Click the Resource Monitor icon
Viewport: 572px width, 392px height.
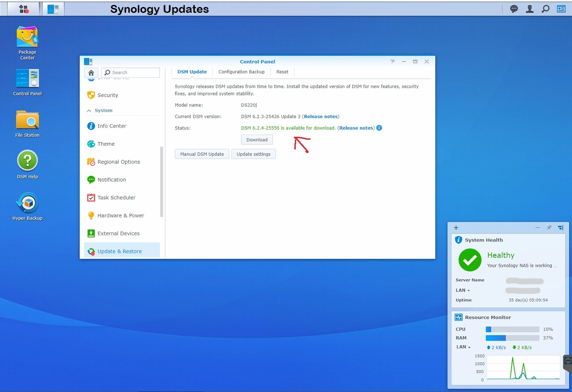point(459,317)
